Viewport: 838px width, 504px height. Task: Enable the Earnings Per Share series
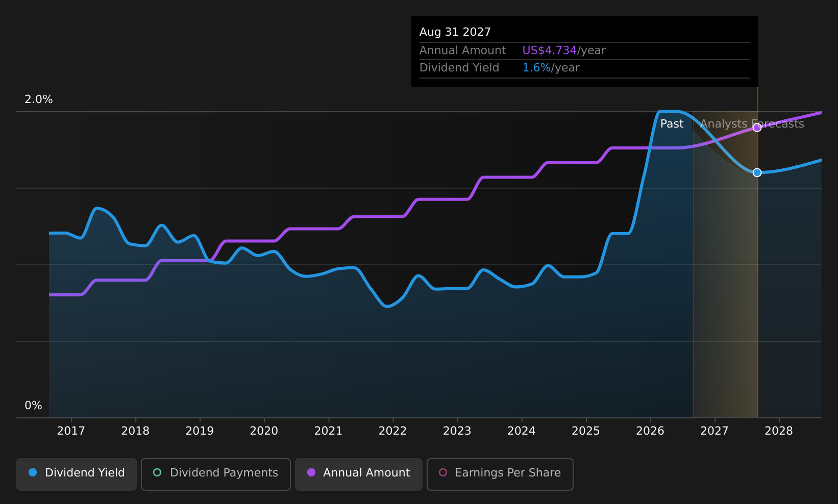coord(500,474)
